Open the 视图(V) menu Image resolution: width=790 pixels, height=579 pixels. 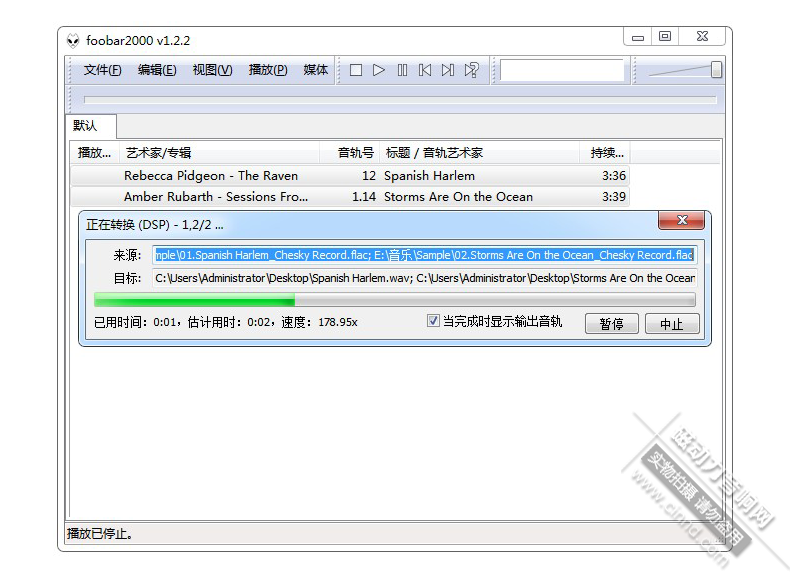[212, 70]
